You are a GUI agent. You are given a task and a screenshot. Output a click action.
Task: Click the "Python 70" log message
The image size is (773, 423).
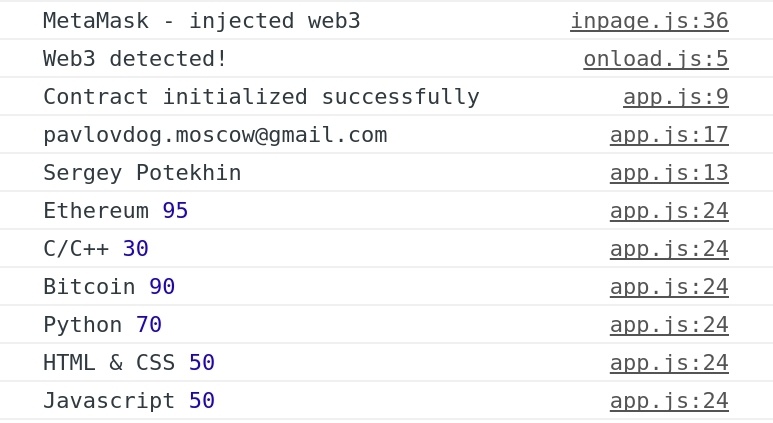[102, 325]
